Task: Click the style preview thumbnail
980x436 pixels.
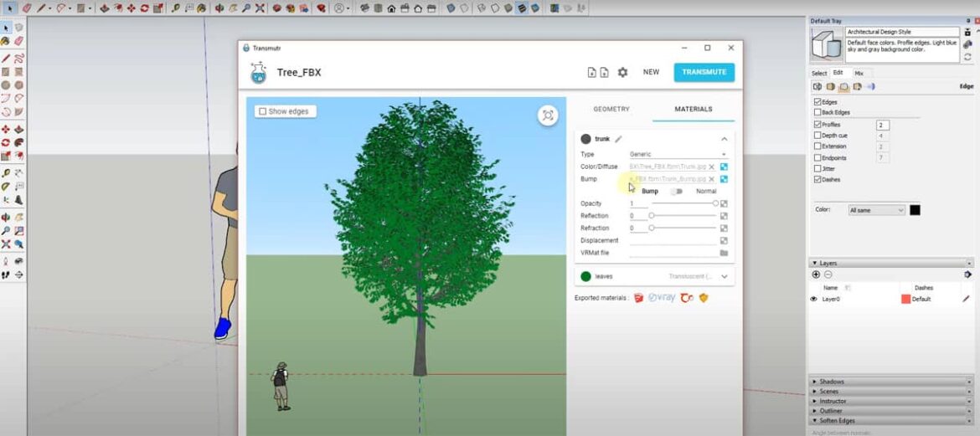Action: tap(827, 45)
